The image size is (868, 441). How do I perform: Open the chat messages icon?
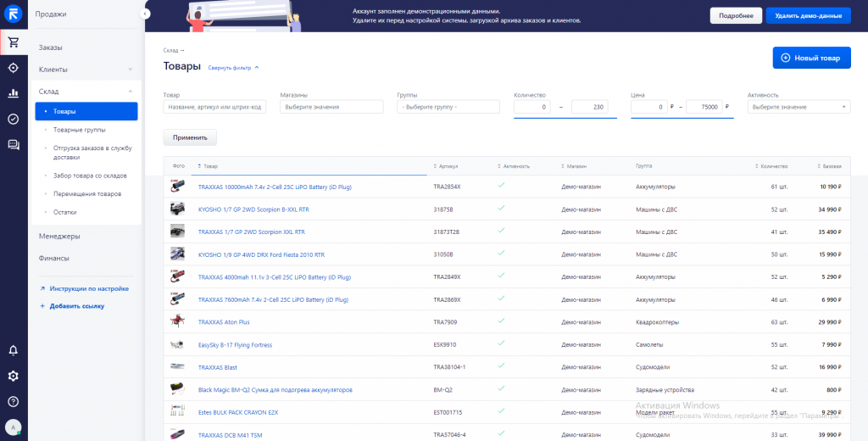[13, 145]
